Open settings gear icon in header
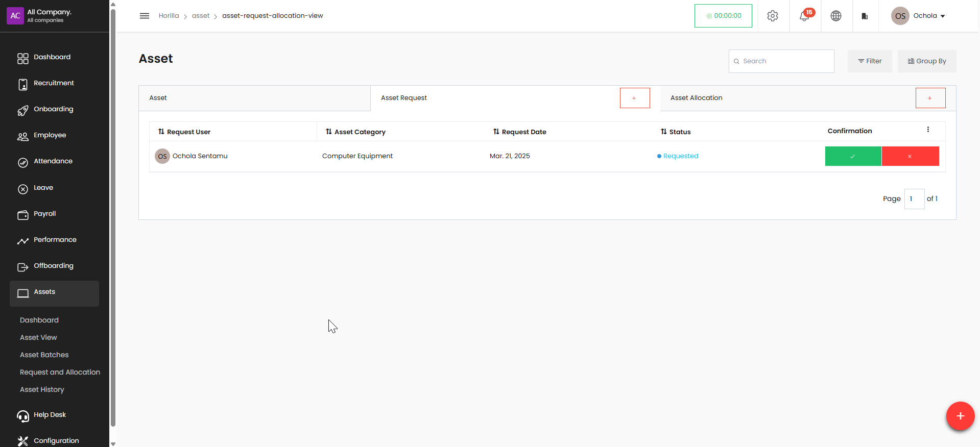This screenshot has width=980, height=447. click(x=773, y=16)
